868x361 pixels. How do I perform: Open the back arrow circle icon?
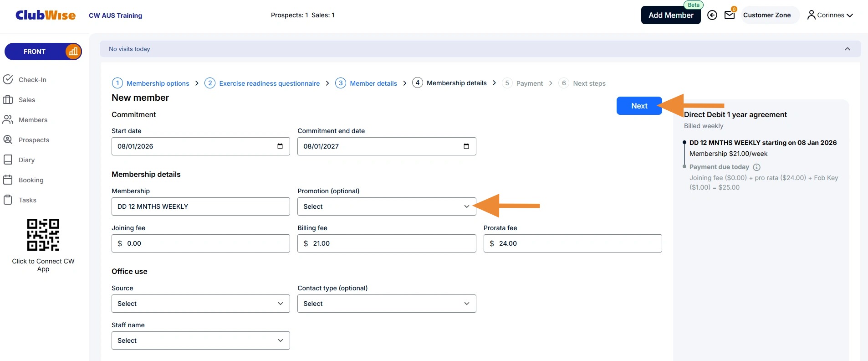(x=712, y=15)
